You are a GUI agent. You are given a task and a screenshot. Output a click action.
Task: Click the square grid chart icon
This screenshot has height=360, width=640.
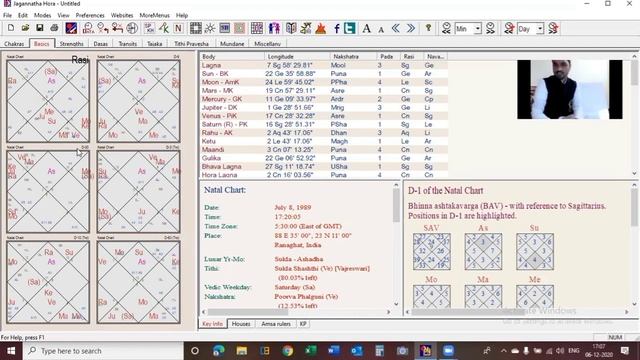pyautogui.click(x=196, y=28)
